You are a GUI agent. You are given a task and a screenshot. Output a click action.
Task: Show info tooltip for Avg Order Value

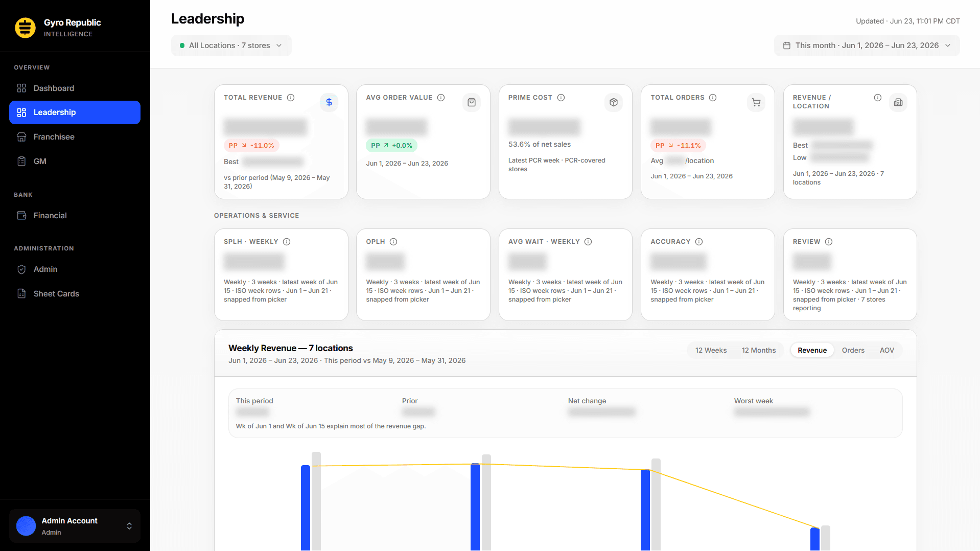coord(441,98)
